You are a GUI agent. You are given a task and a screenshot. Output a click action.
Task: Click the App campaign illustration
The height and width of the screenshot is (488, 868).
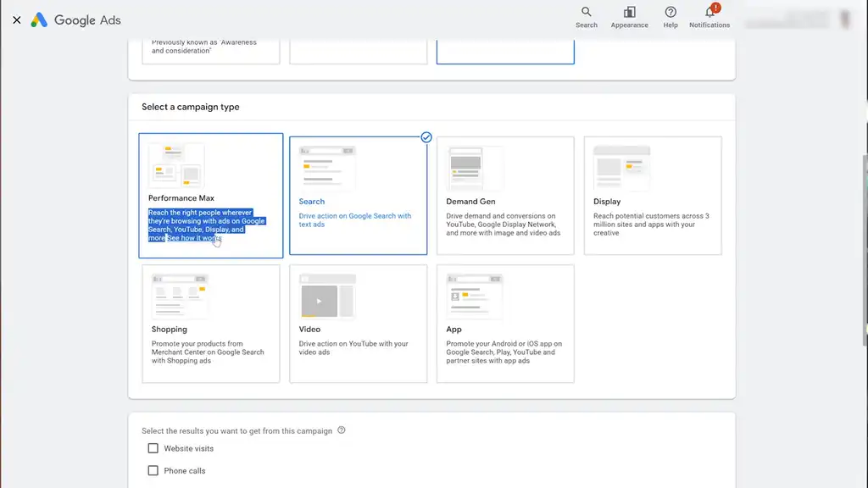[x=475, y=296]
